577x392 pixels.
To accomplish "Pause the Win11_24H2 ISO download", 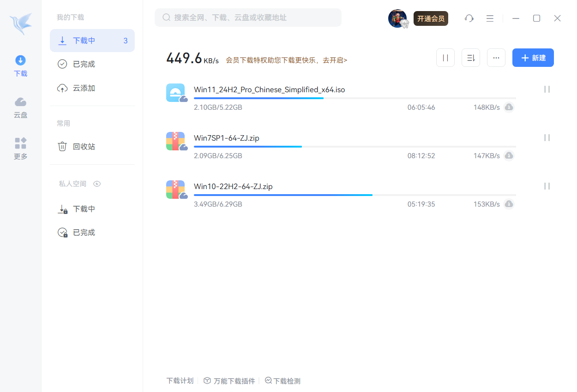I will (547, 89).
